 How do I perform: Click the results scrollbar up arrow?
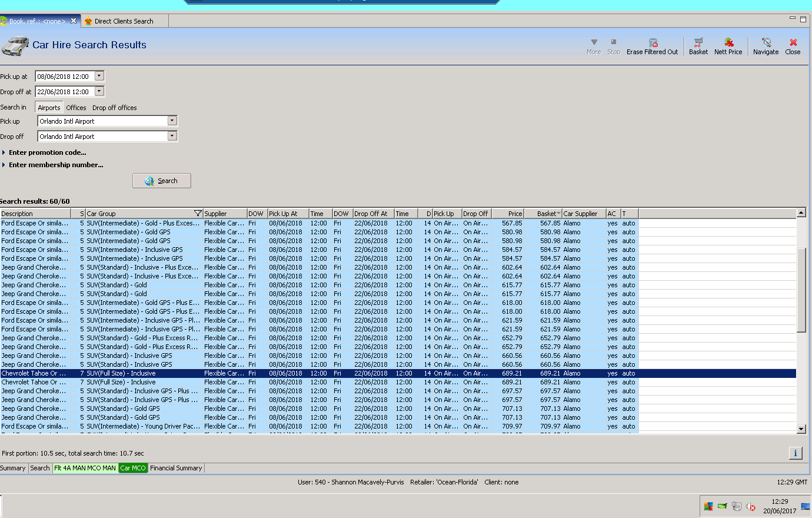(x=801, y=212)
